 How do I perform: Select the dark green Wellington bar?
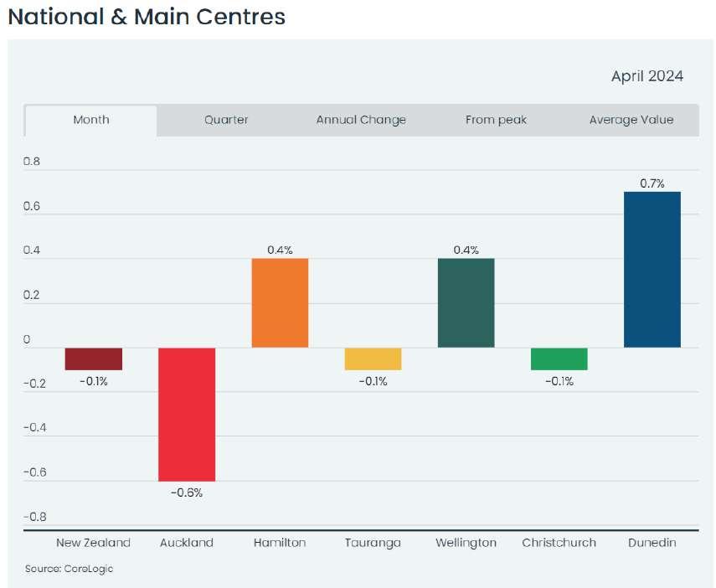coord(466,302)
